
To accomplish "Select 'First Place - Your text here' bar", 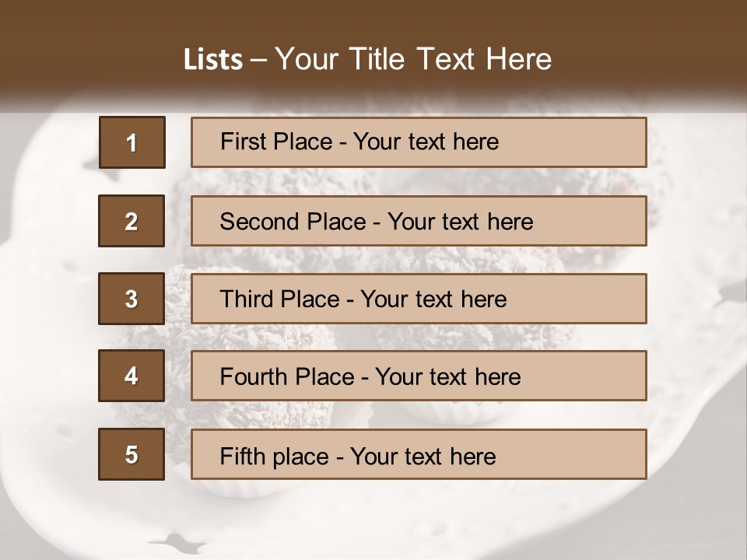I will (x=419, y=142).
